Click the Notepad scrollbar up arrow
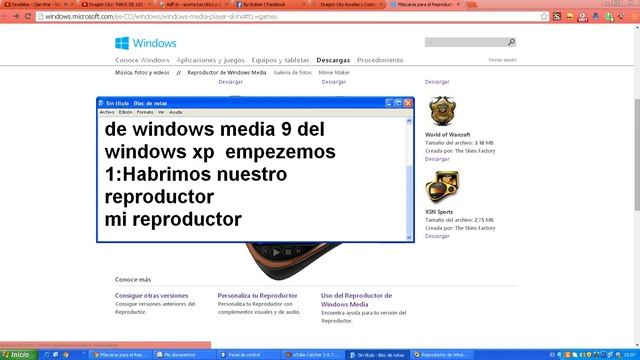Screen dimensions: 640x360 click(409, 121)
